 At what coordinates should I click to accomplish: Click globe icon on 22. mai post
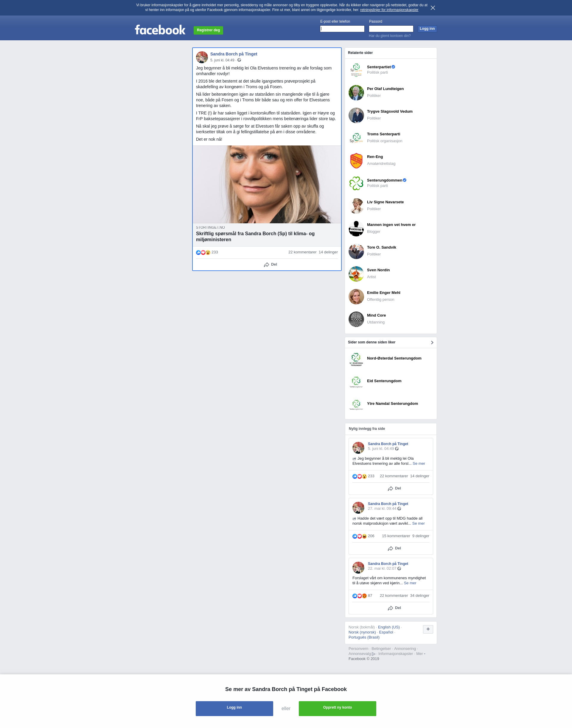click(x=399, y=569)
